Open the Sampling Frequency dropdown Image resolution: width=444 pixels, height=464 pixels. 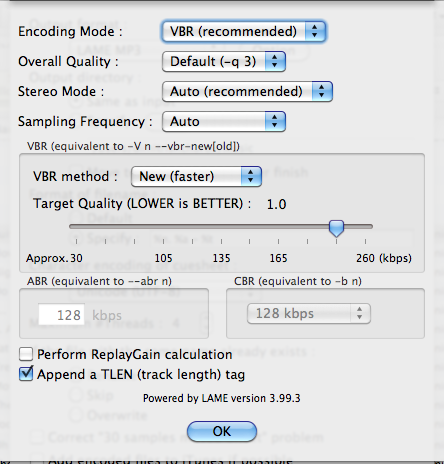(224, 122)
